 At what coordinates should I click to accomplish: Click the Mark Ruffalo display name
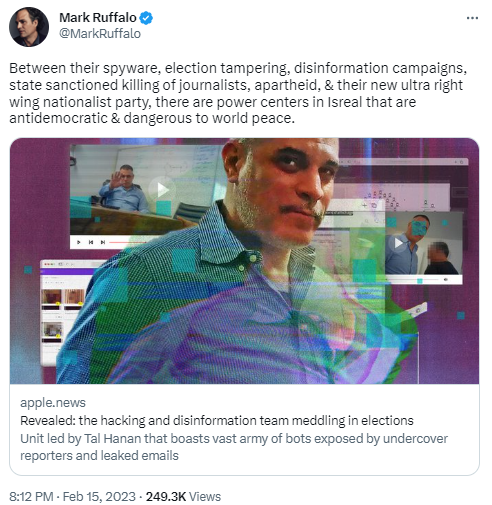98,18
